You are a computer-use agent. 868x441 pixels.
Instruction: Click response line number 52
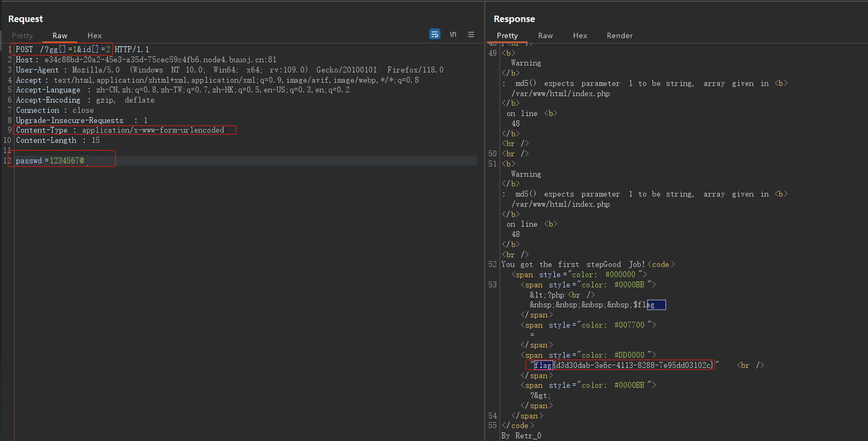[x=493, y=264]
